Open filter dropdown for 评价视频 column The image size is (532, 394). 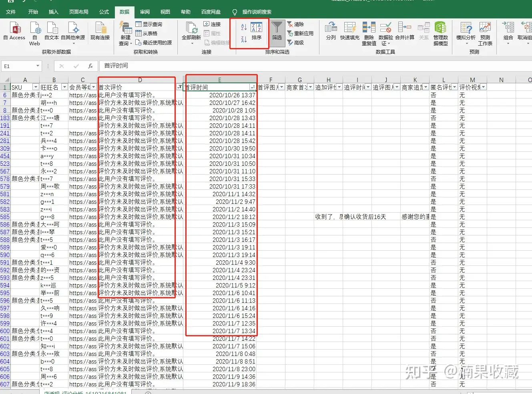click(x=484, y=87)
